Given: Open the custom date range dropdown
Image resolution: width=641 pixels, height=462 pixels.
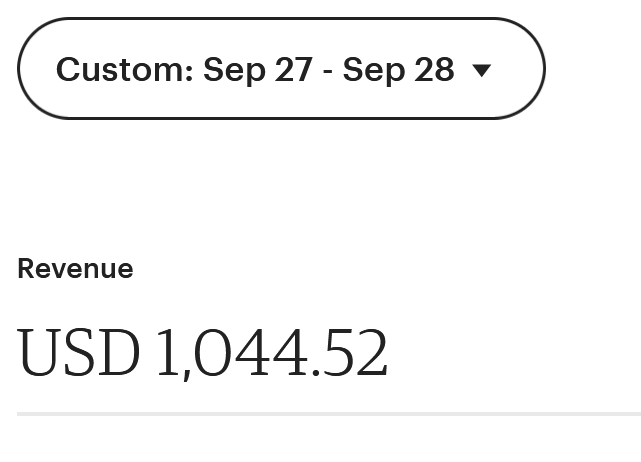Looking at the screenshot, I should (280, 69).
